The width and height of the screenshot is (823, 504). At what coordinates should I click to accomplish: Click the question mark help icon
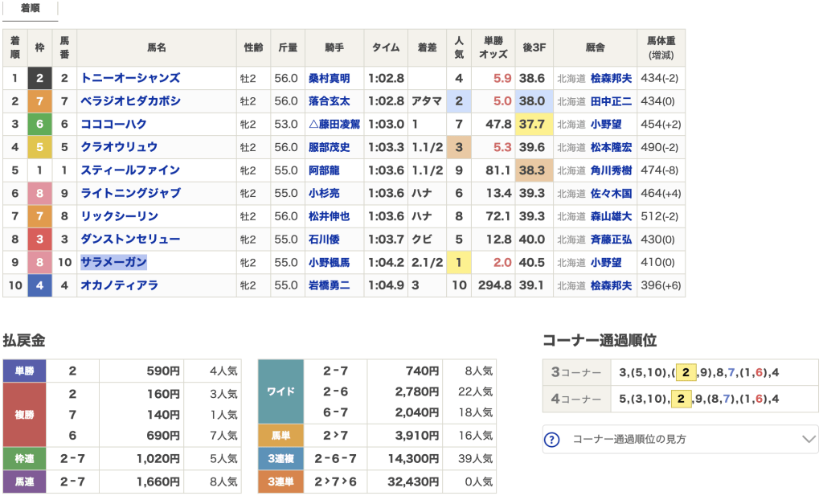coord(551,440)
